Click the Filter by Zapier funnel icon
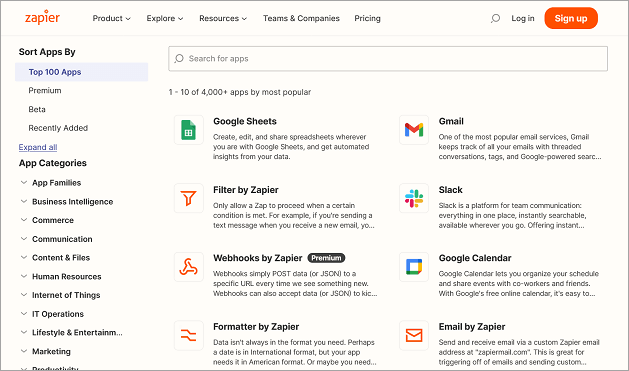The width and height of the screenshot is (629, 371). [x=189, y=198]
